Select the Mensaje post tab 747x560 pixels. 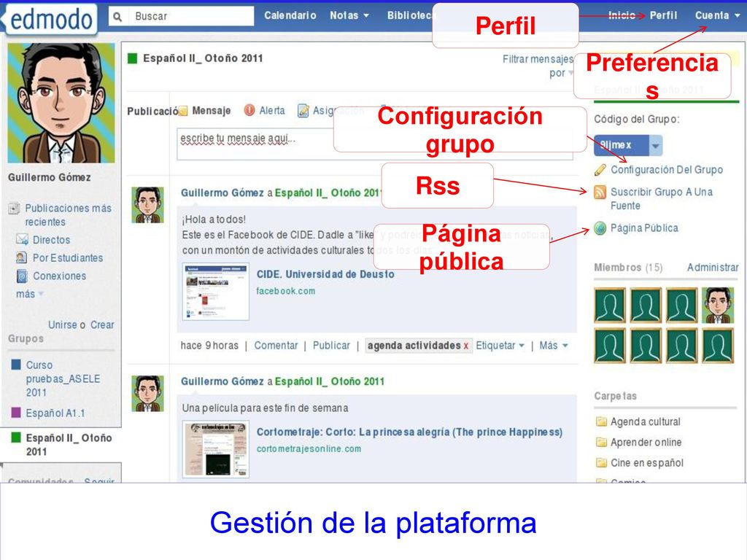(211, 111)
